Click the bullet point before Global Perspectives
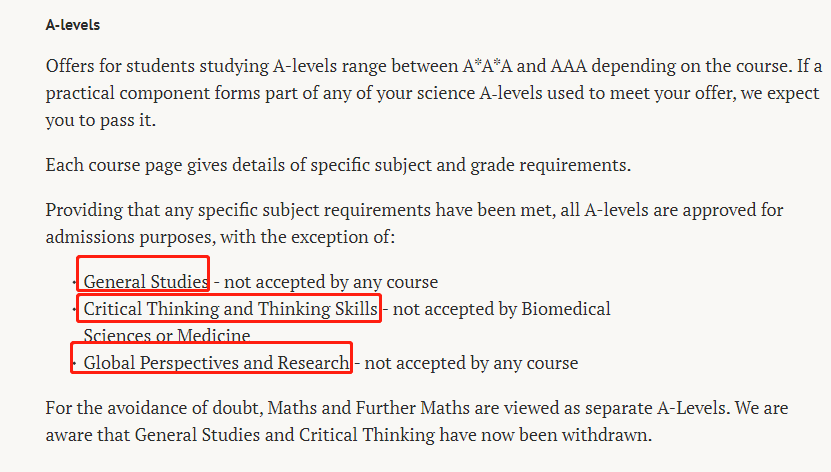831x472 pixels. click(74, 363)
